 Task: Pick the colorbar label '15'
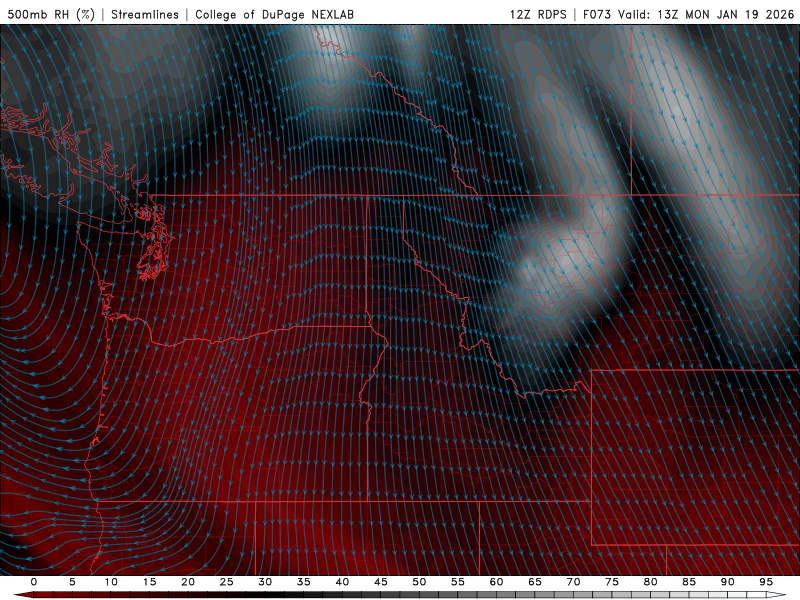pos(149,582)
